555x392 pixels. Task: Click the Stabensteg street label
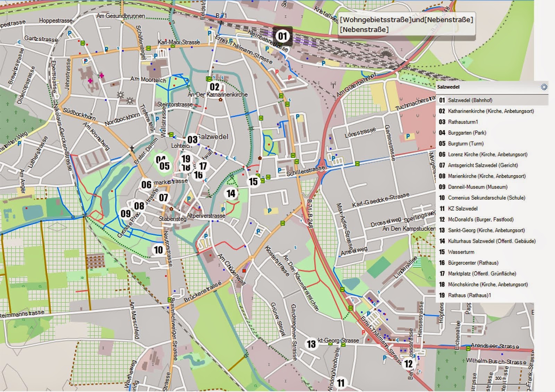(173, 219)
